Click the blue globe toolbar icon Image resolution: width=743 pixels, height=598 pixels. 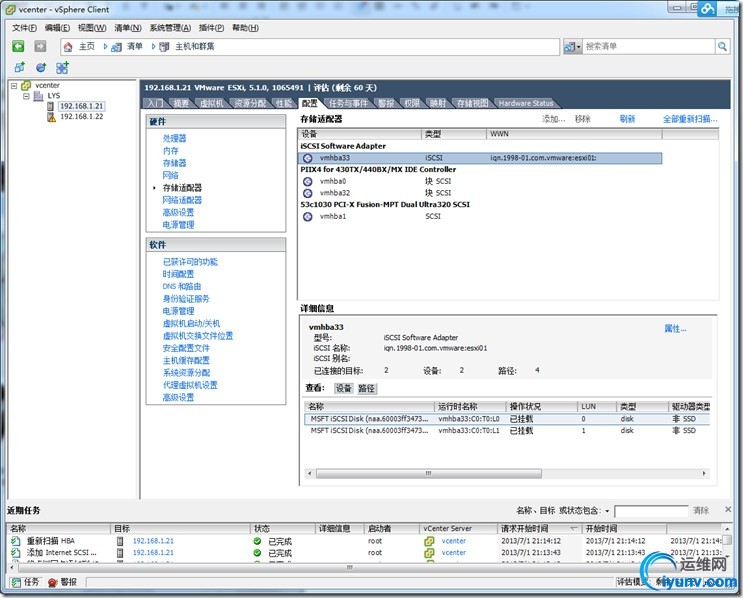tap(41, 67)
